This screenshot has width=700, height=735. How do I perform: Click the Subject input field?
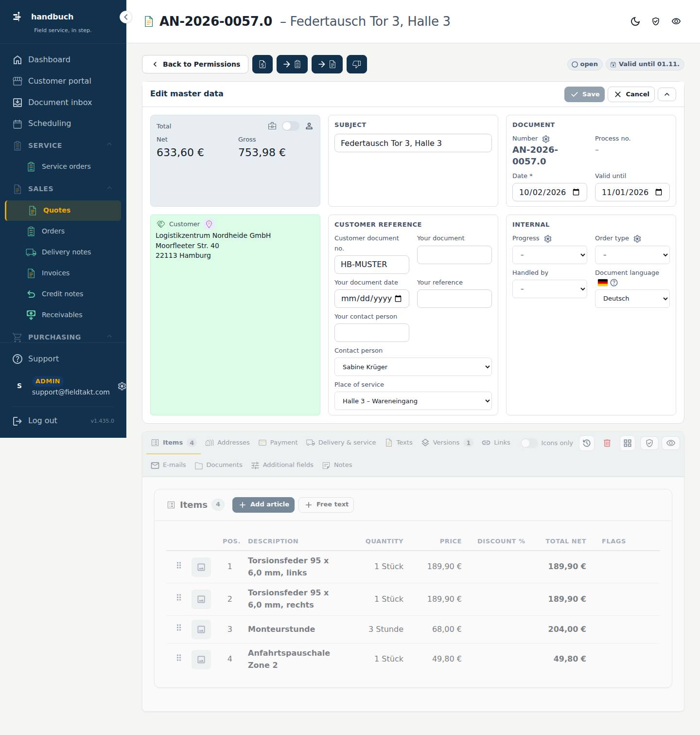413,143
